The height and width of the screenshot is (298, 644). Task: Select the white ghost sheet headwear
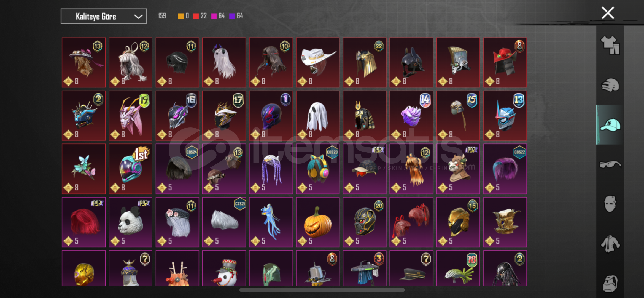318,116
